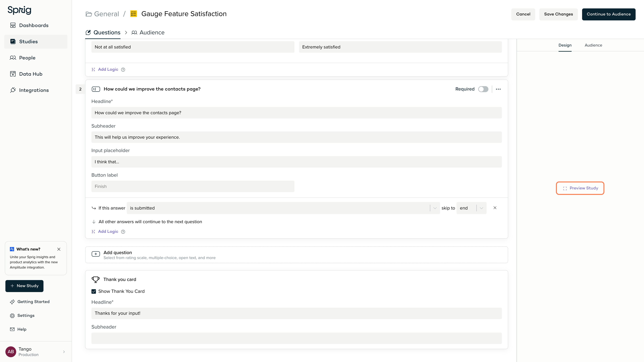644x362 pixels.
Task: Open Settings
Action: pyautogui.click(x=22, y=316)
